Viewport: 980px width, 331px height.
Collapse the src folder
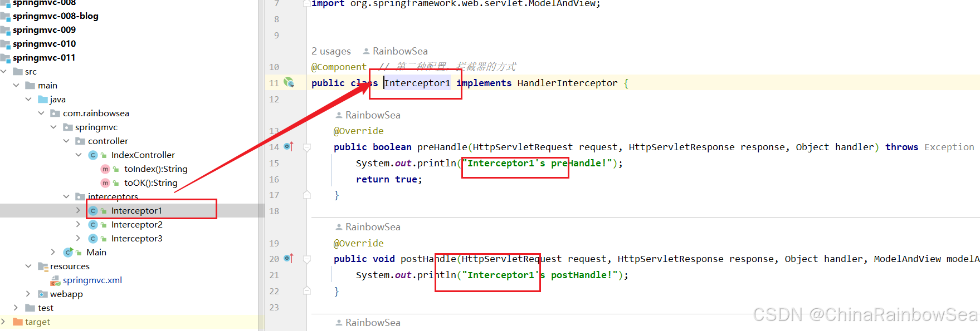click(4, 71)
